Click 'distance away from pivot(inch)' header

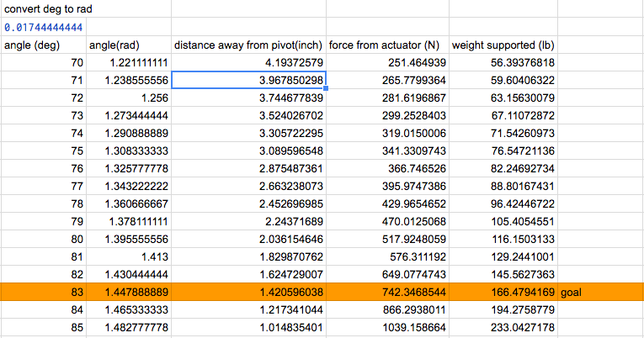coord(248,45)
